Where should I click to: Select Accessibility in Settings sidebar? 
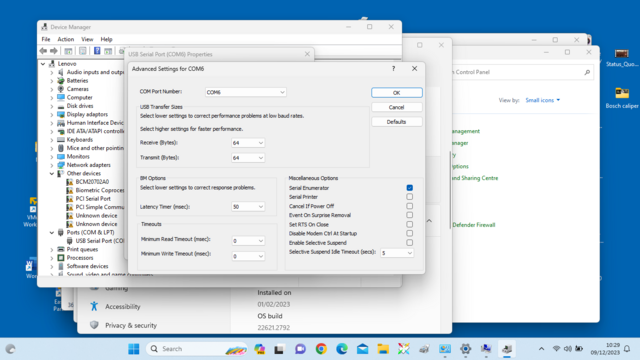pos(122,307)
